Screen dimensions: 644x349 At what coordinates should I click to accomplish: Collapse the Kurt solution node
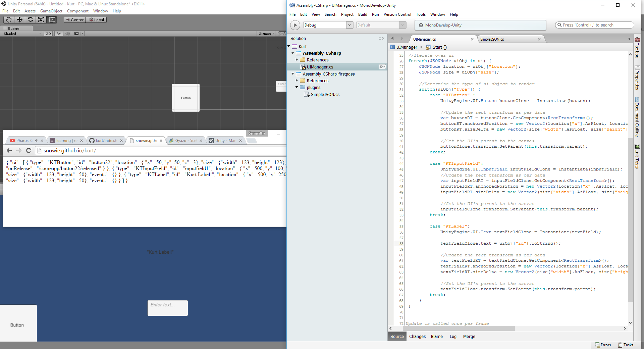(x=289, y=46)
